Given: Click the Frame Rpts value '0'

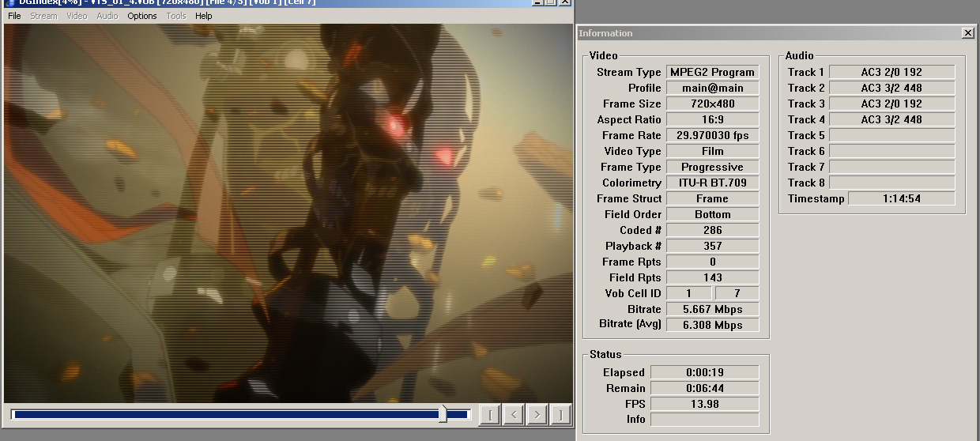Looking at the screenshot, I should point(713,262).
